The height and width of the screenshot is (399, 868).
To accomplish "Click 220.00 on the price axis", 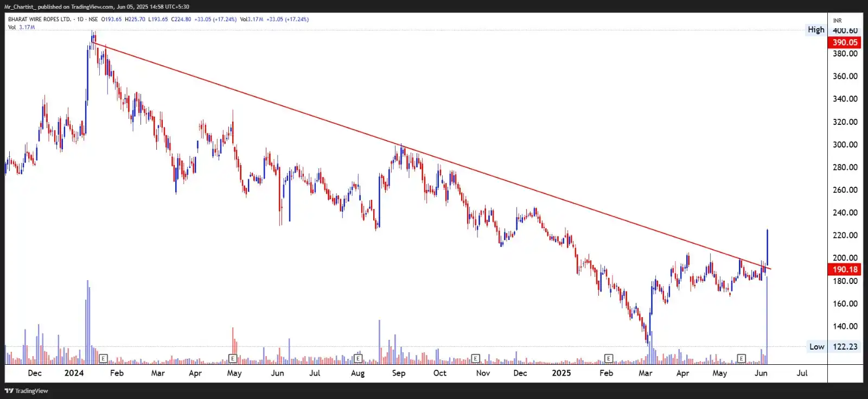I will click(845, 235).
